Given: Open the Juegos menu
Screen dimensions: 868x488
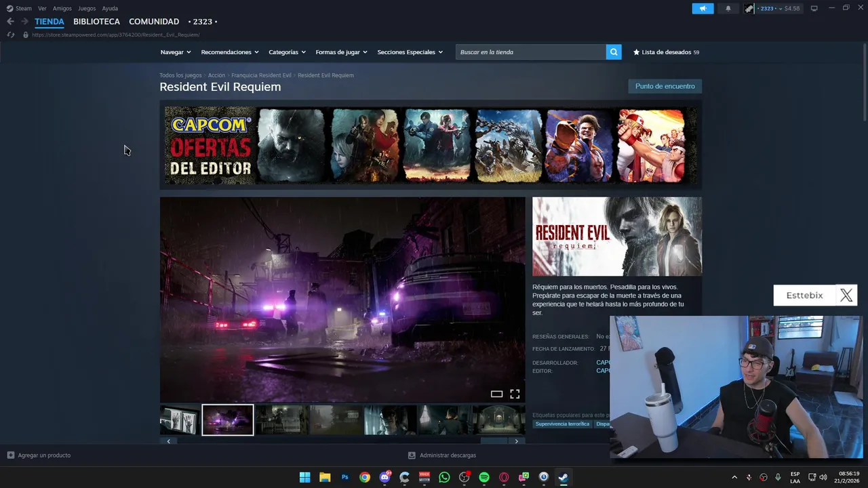Looking at the screenshot, I should point(87,8).
